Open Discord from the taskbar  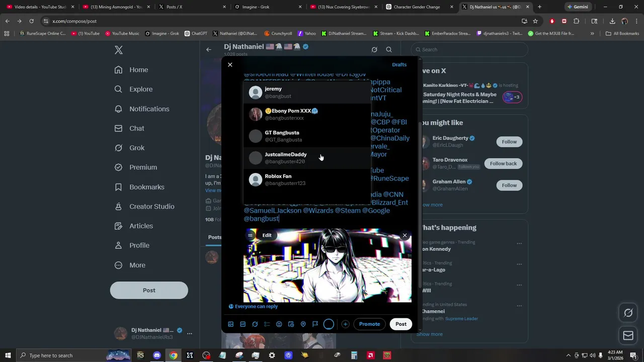click(x=156, y=355)
